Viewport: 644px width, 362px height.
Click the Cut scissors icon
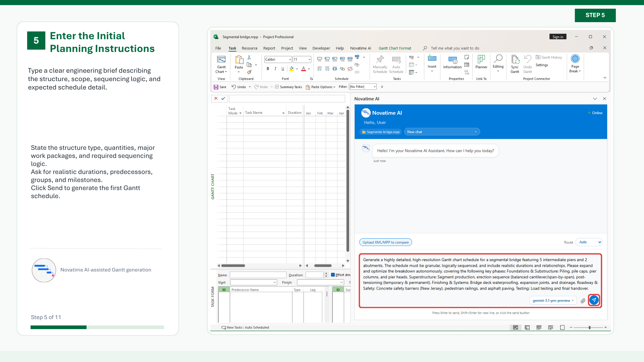tap(249, 58)
